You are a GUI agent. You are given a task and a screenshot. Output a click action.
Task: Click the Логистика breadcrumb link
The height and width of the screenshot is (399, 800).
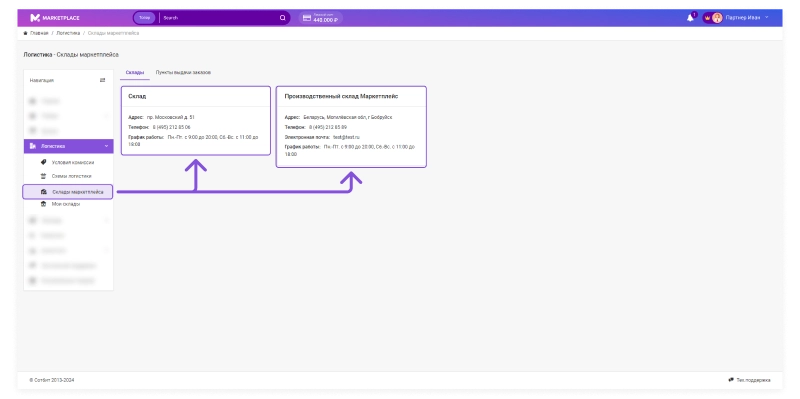click(x=68, y=33)
